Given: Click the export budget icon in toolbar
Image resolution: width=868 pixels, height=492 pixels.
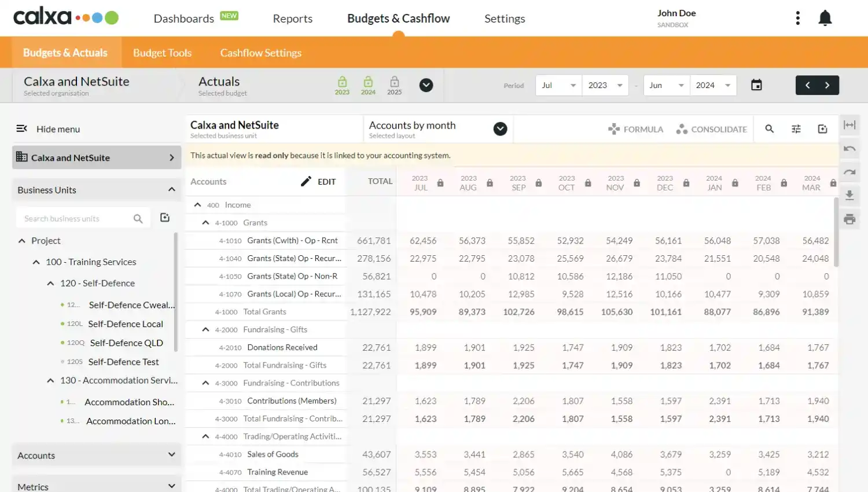Looking at the screenshot, I should click(x=823, y=129).
